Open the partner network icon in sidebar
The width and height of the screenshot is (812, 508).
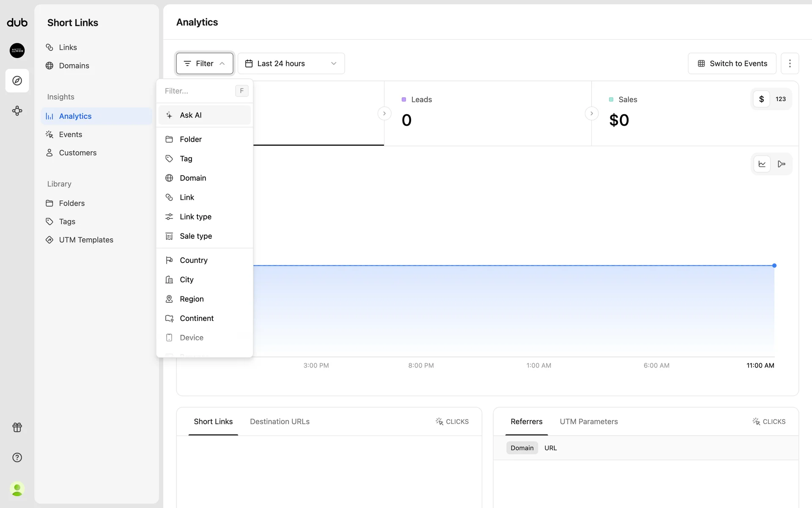[x=17, y=111]
